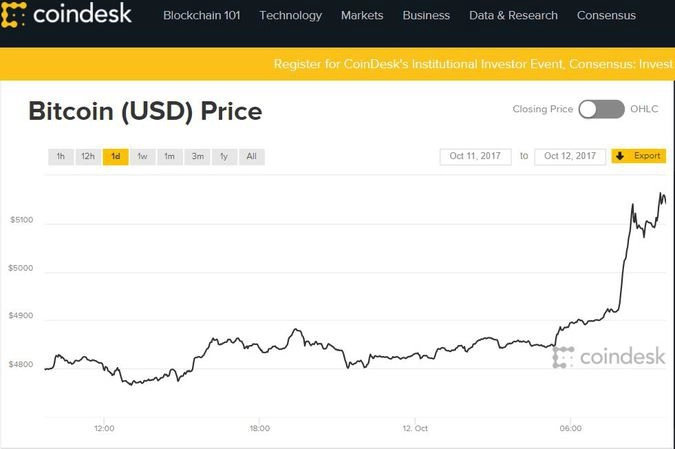Click the Oct 12, 2017 end date field

click(x=570, y=156)
